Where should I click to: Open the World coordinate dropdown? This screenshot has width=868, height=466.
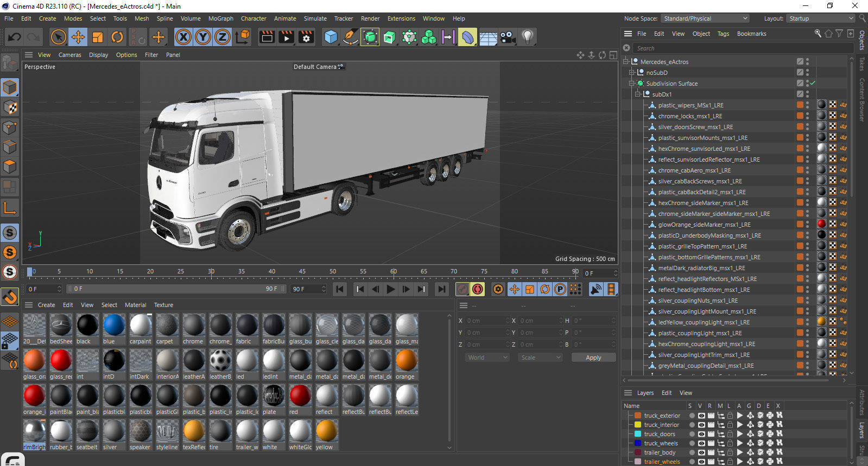coord(487,358)
